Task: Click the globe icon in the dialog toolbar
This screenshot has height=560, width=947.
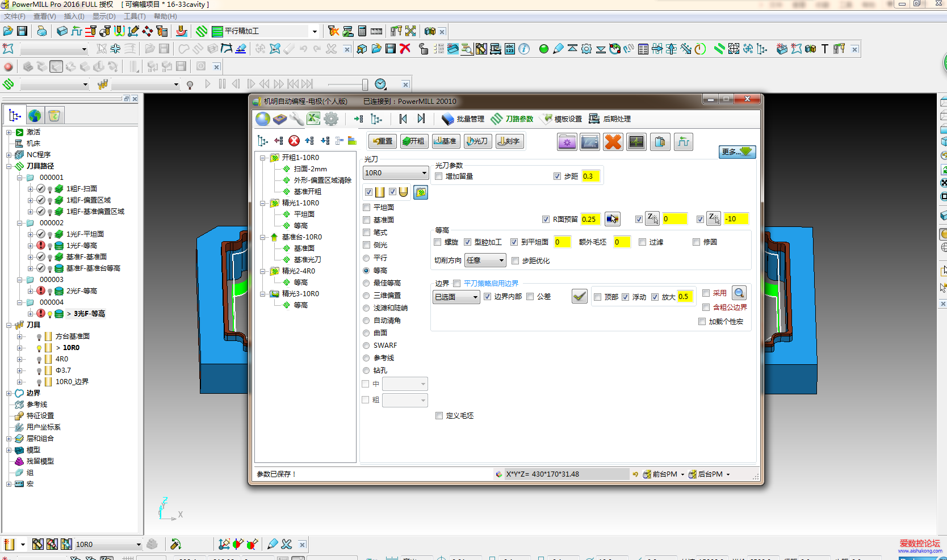Action: tap(263, 119)
